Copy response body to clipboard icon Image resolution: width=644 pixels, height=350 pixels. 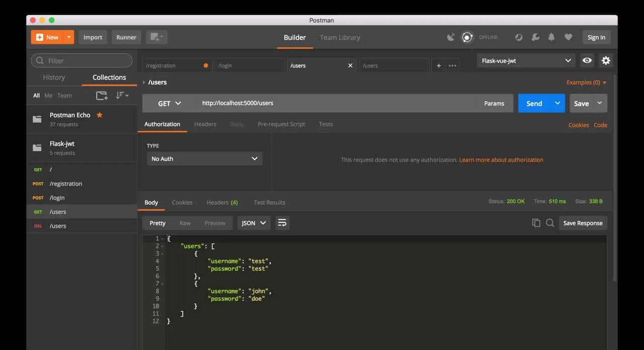pyautogui.click(x=536, y=223)
